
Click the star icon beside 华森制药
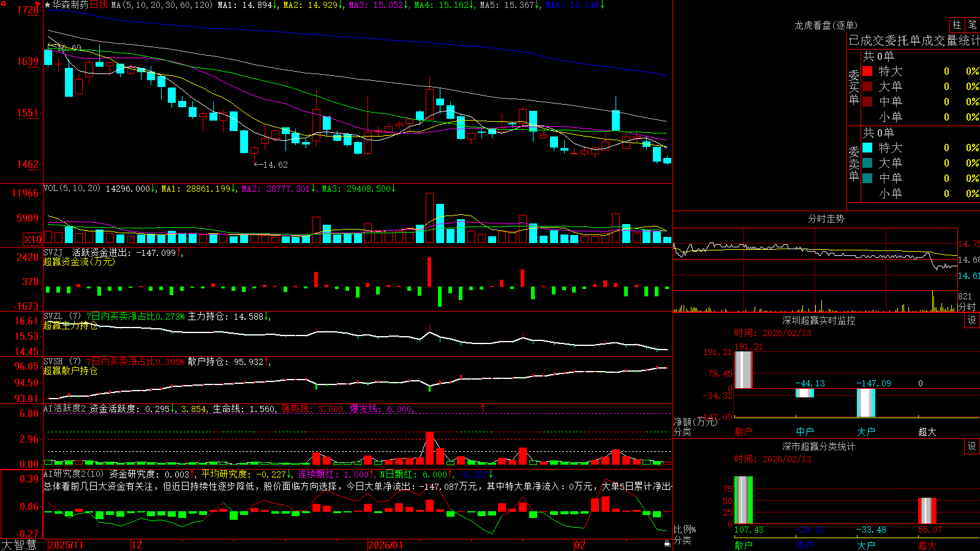48,5
